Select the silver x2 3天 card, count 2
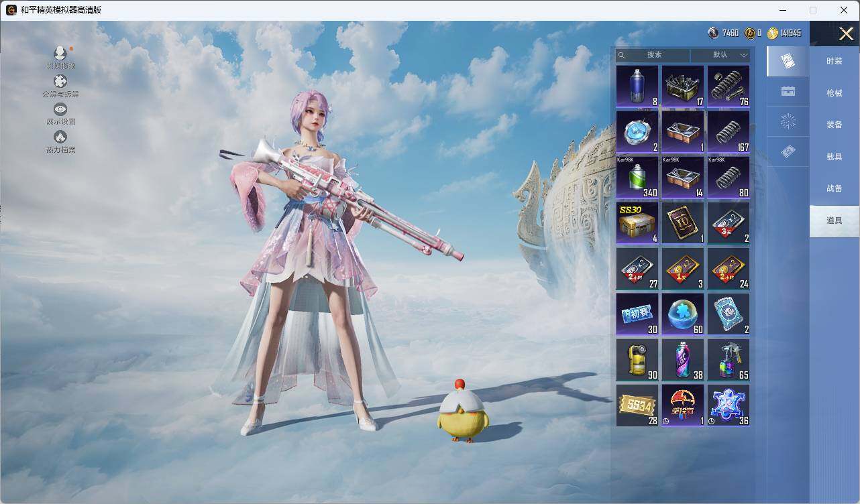 (x=729, y=223)
